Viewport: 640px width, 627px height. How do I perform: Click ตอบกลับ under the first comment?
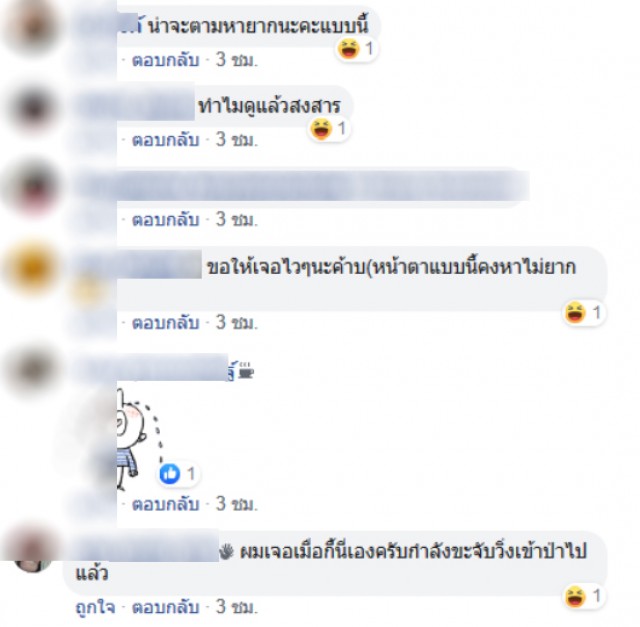[x=165, y=60]
